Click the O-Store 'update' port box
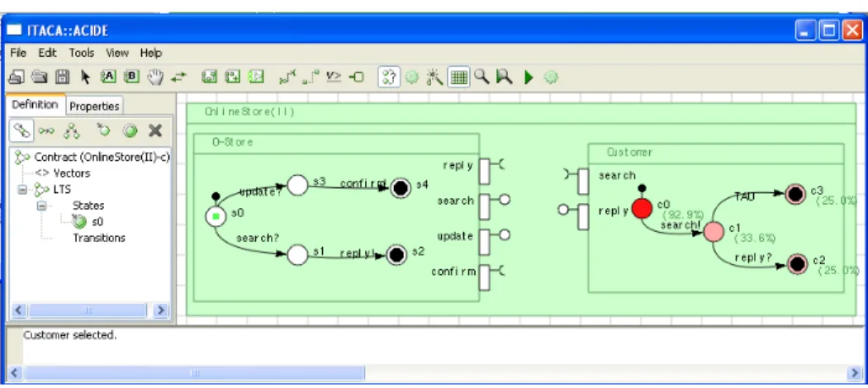Screen dimensions: 868x388 pos(484,242)
